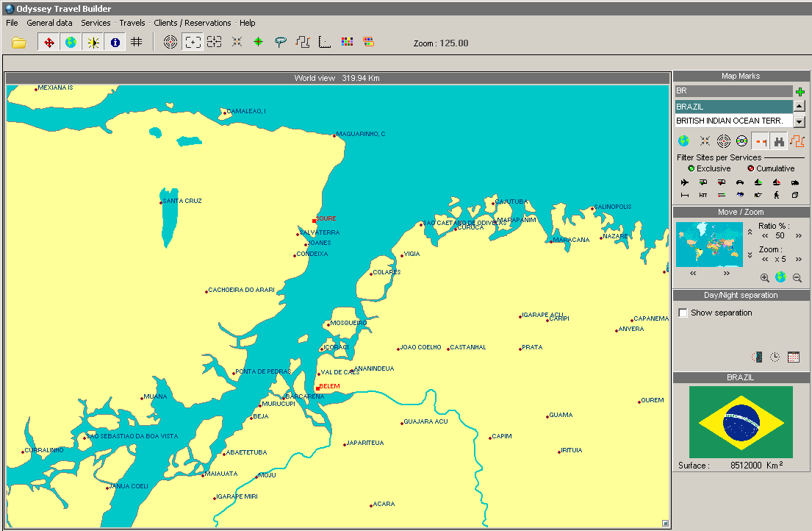This screenshot has height=531, width=812.
Task: Click the world overview thumbnail map
Action: 709,245
